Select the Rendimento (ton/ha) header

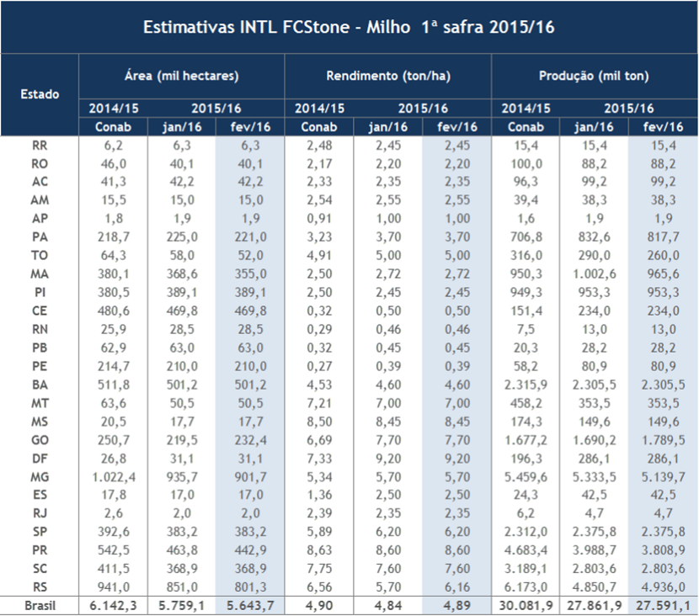387,77
